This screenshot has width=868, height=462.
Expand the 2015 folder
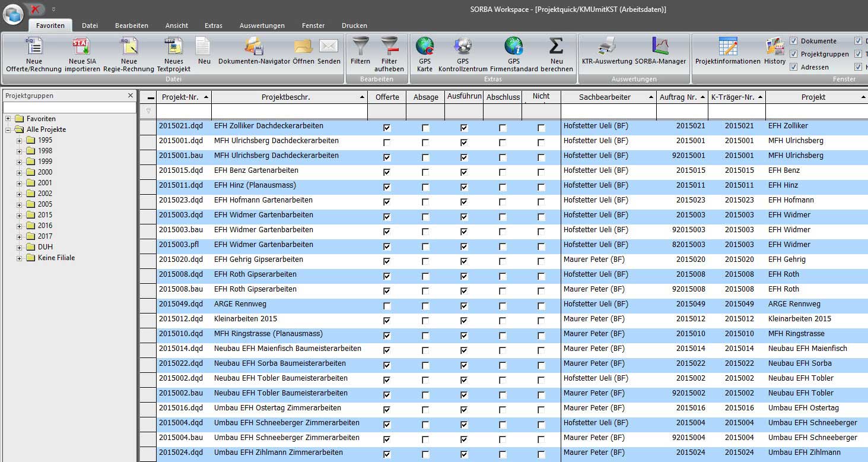click(19, 216)
